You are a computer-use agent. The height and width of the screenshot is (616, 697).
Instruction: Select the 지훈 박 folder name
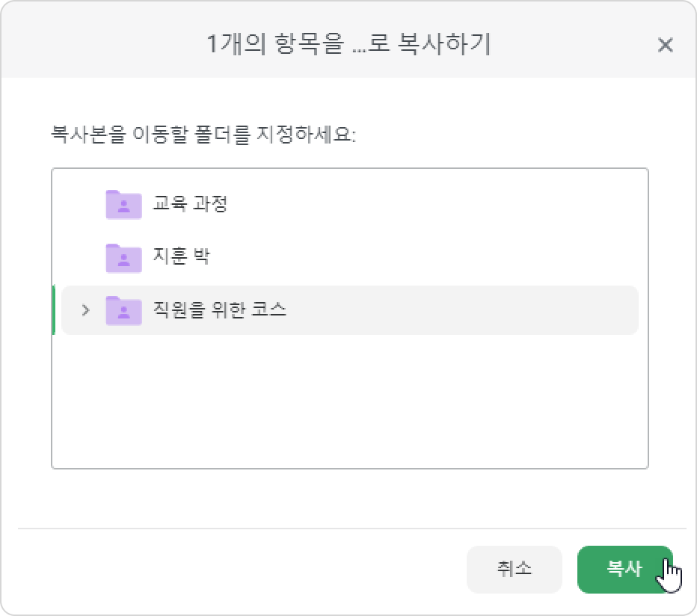point(181,256)
